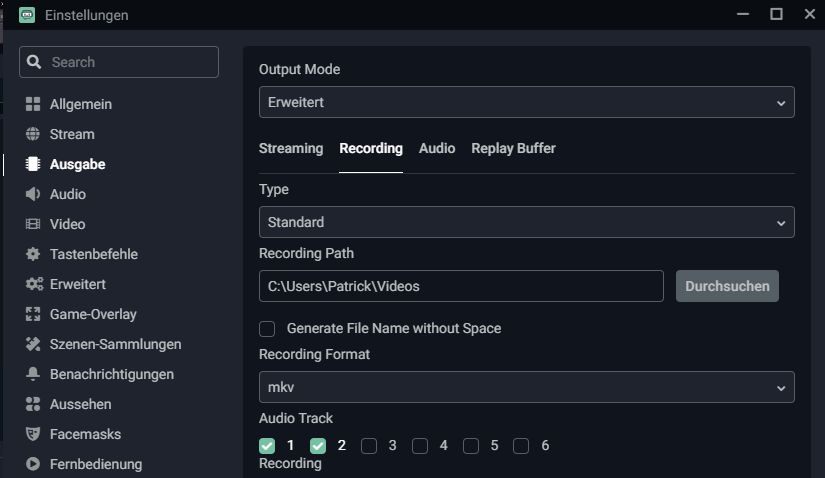Click the Benachrichtigungen bell icon
The image size is (825, 478).
(x=33, y=374)
